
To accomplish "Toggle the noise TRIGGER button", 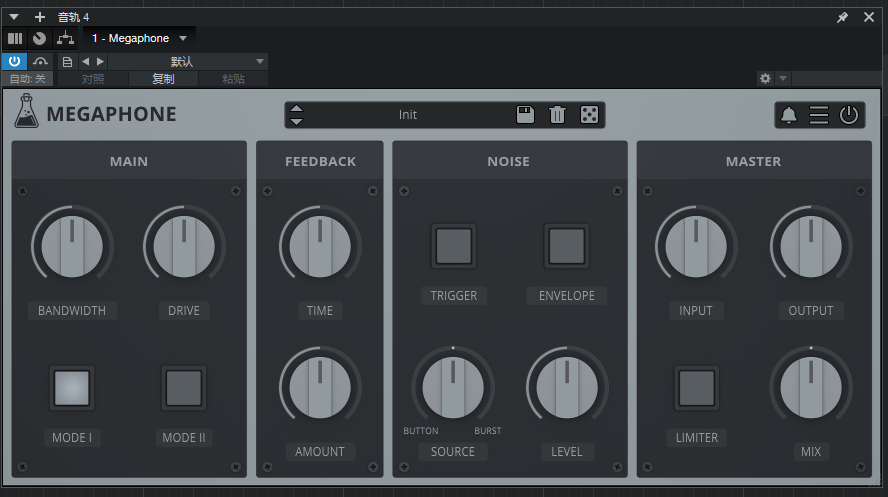I will click(x=454, y=246).
